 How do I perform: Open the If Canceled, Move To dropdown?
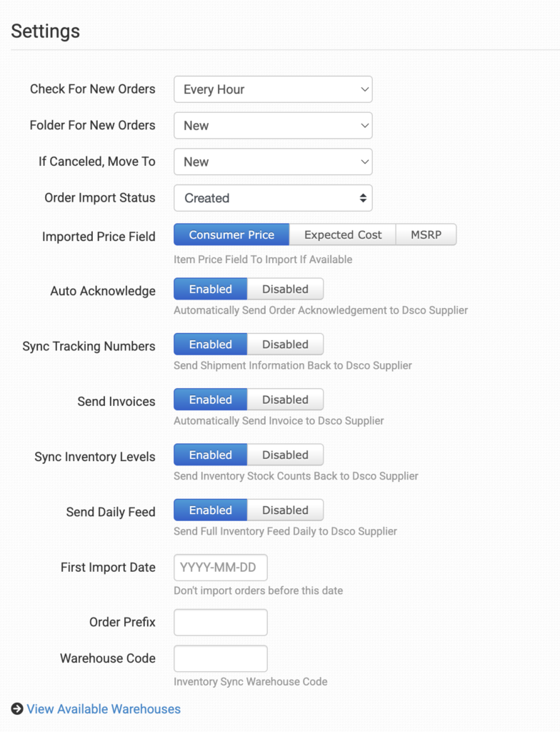pos(273,162)
